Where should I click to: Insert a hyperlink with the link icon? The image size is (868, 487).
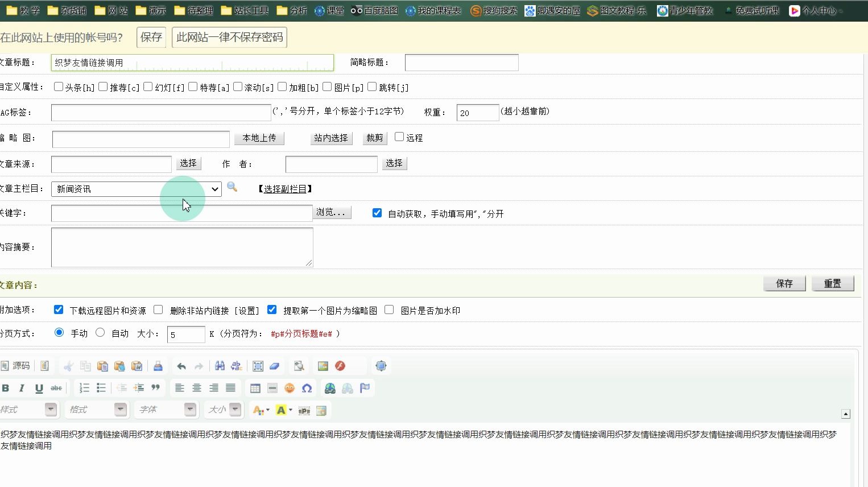click(330, 388)
